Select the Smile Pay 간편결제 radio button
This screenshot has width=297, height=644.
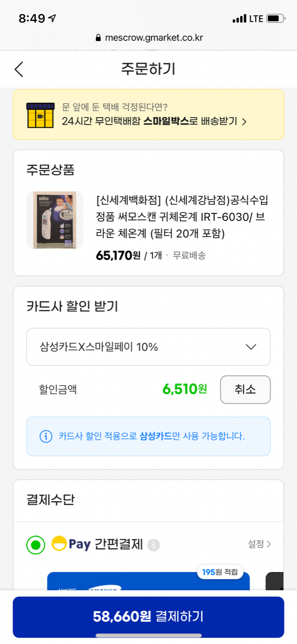[36, 545]
